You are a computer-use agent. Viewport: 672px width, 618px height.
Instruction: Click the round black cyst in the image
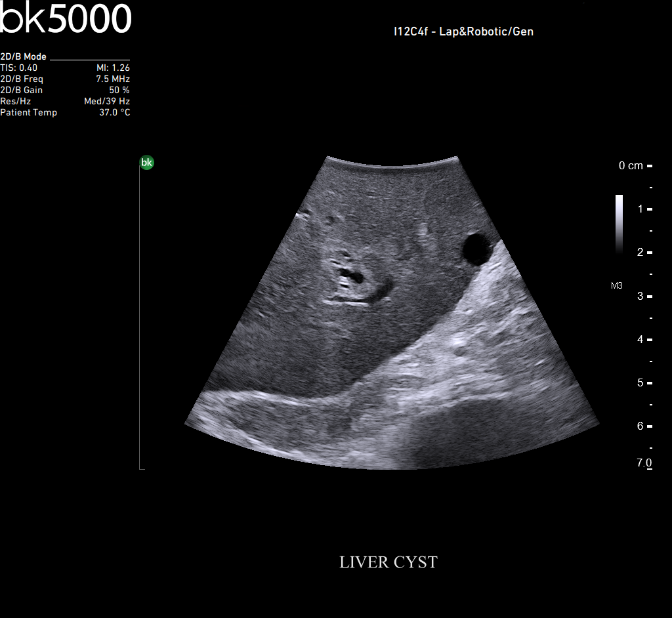click(476, 249)
